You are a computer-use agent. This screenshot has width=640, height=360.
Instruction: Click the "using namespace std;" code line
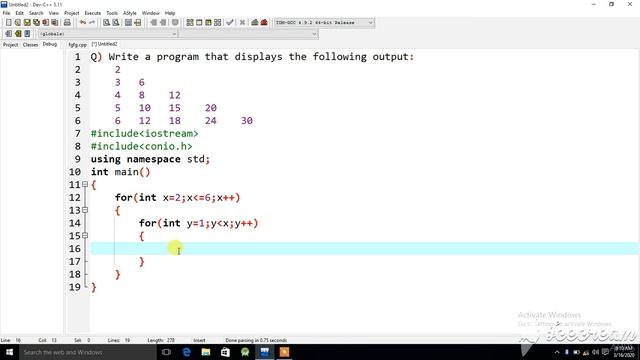150,159
